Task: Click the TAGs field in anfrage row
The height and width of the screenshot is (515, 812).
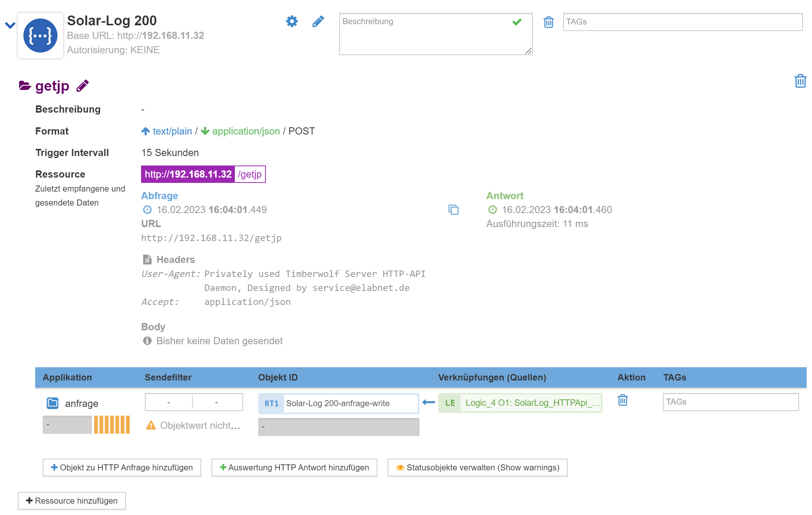Action: coord(731,402)
